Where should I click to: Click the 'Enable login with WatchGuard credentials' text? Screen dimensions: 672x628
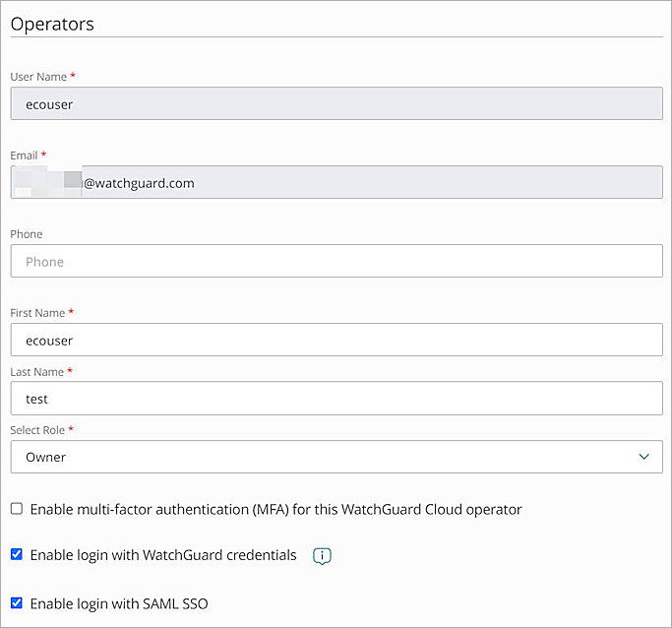[163, 555]
